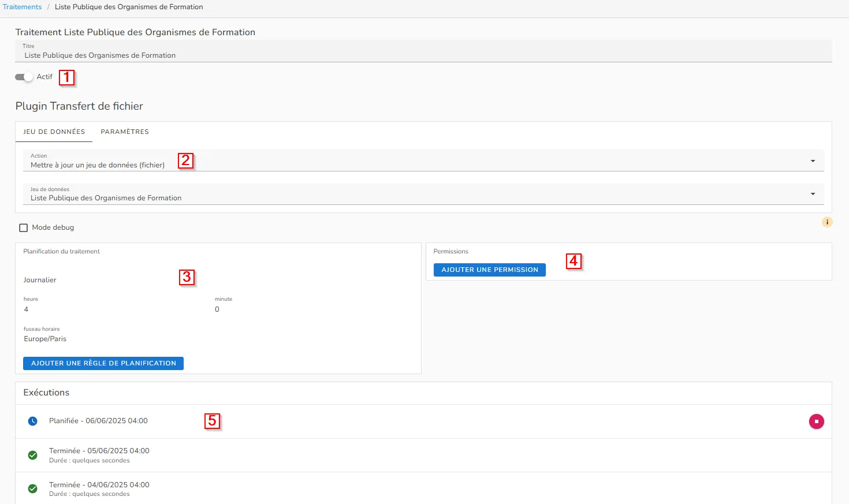Switch to the JEU DE DONNÉES tab
Viewport: 849px width, 504px height.
(54, 132)
